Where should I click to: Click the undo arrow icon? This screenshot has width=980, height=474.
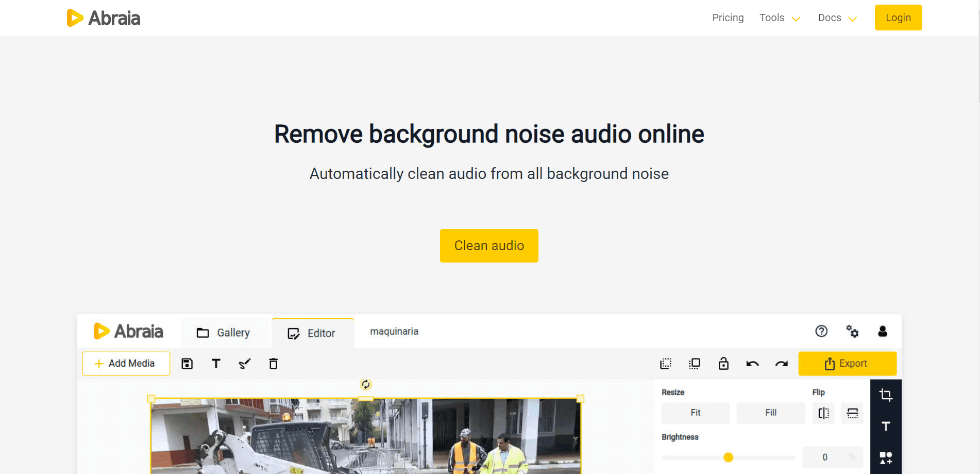[752, 364]
